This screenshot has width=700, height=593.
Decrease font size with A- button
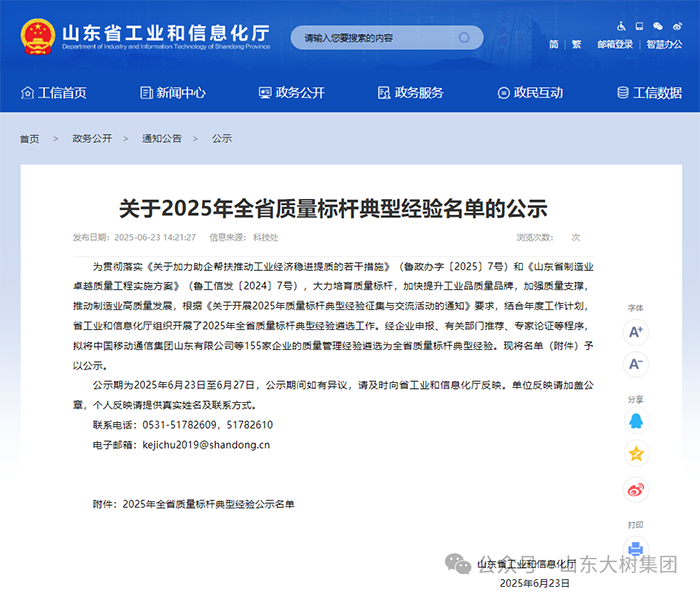click(636, 364)
